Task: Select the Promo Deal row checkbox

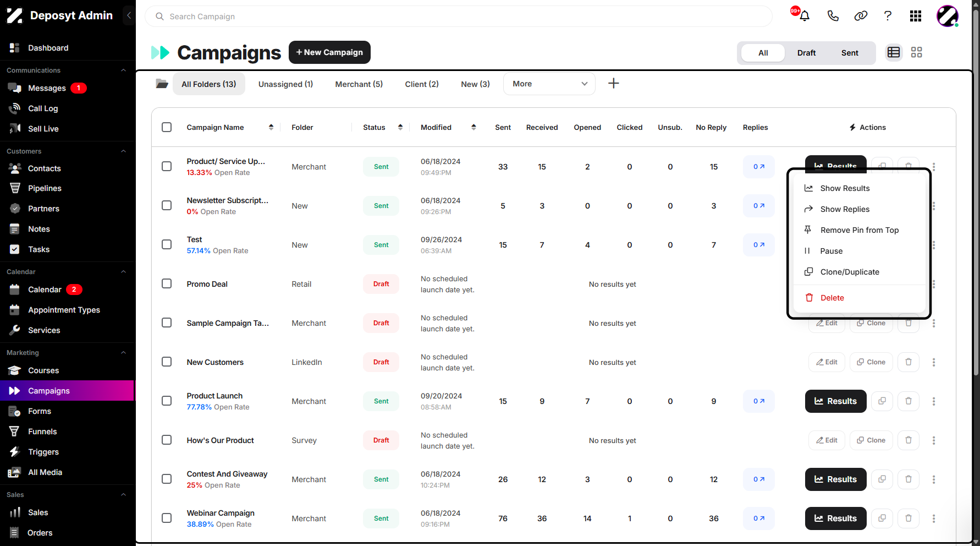Action: tap(167, 283)
